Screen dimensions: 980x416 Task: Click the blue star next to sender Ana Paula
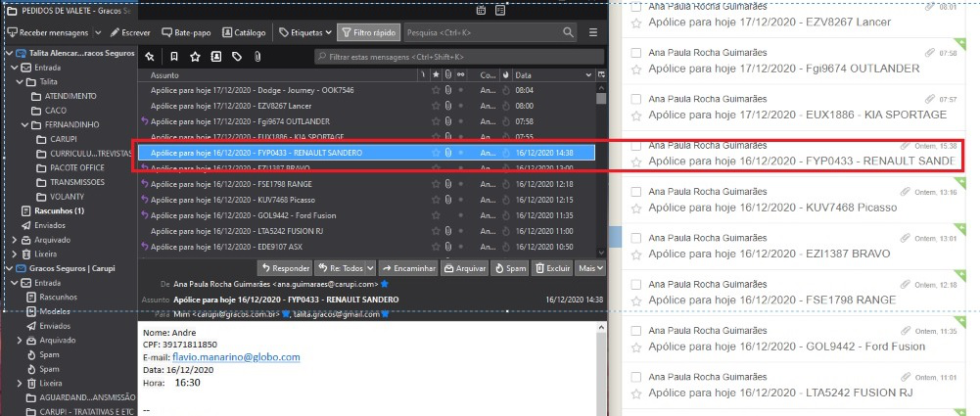point(385,284)
